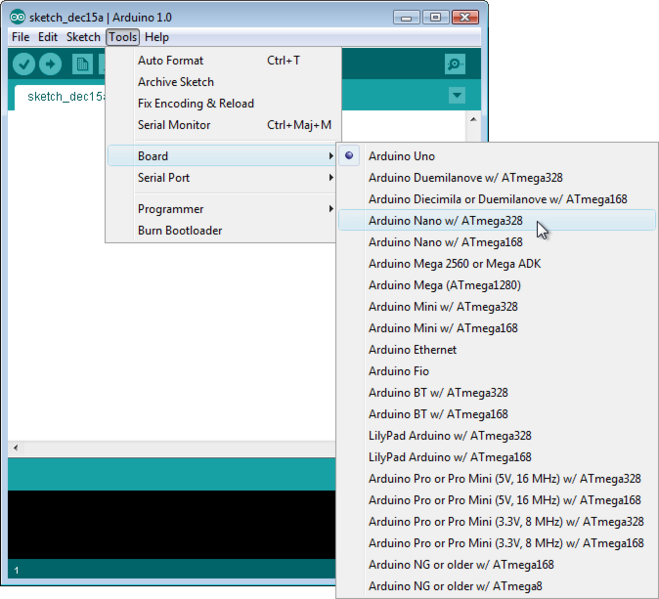The image size is (659, 599).
Task: Close the Arduino window
Action: 465,18
